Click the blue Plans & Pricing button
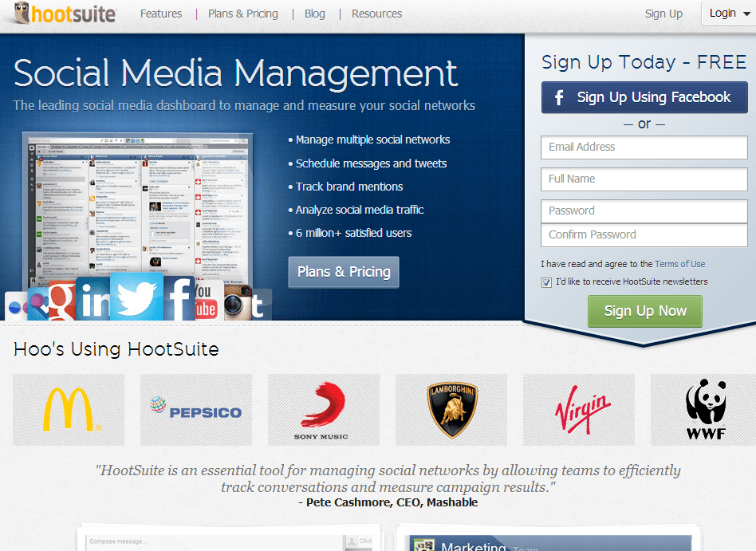Screen dimensions: 756x551 (x=344, y=272)
